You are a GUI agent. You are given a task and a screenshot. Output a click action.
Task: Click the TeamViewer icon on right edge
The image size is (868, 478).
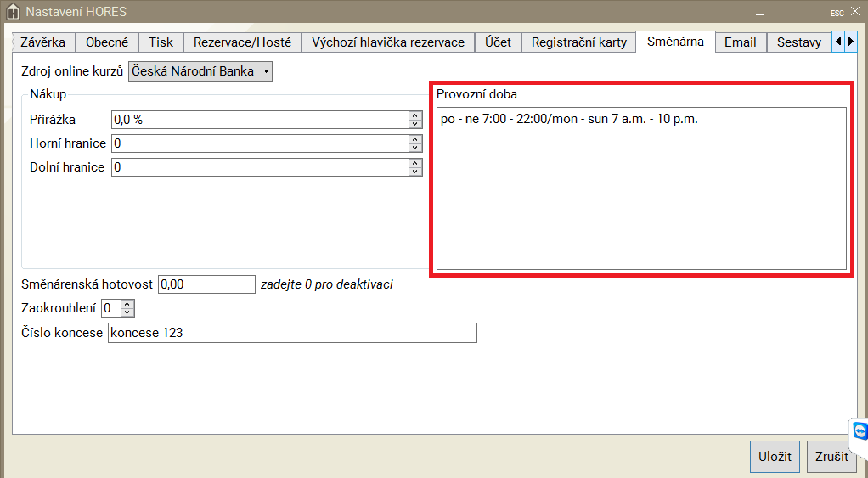click(860, 431)
